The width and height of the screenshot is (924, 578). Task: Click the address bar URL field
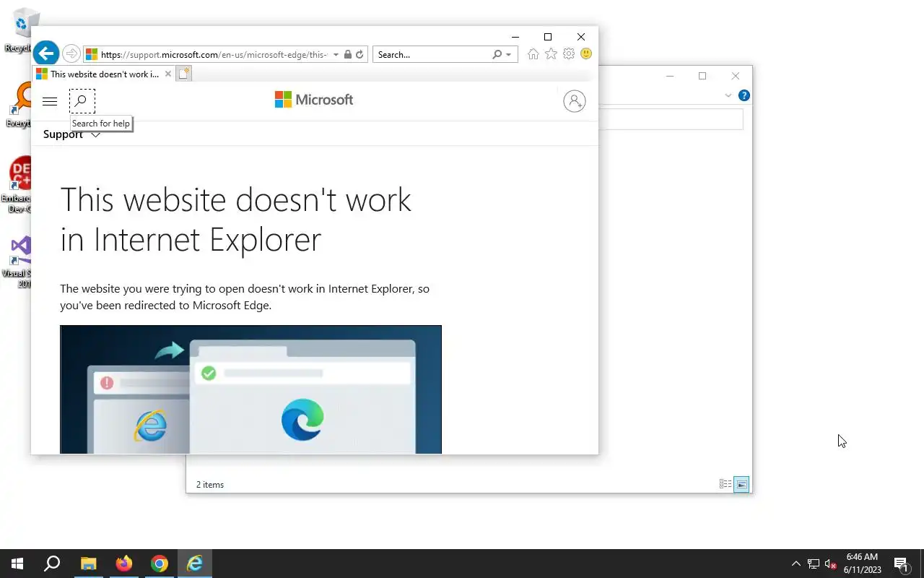click(x=213, y=55)
